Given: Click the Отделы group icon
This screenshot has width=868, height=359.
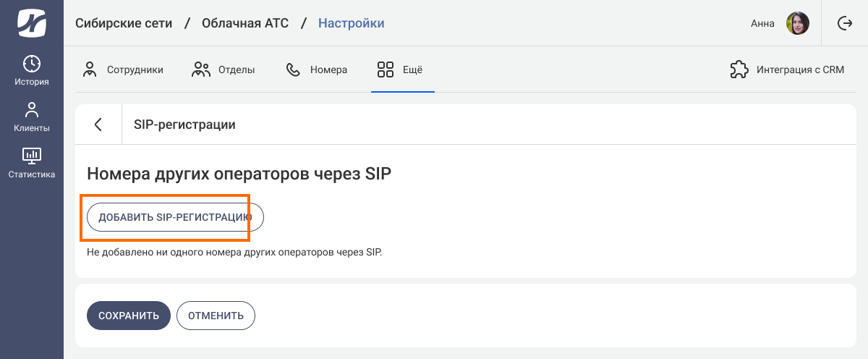Looking at the screenshot, I should [x=200, y=69].
